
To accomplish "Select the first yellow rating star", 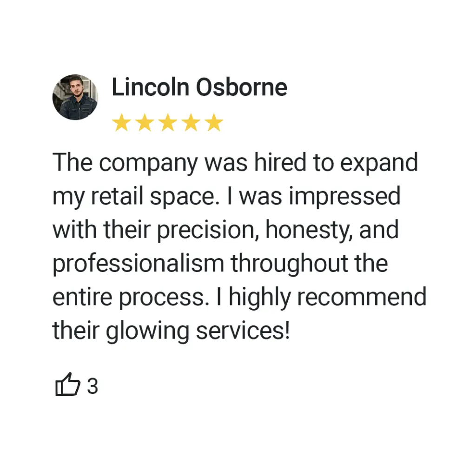I will 121,122.
